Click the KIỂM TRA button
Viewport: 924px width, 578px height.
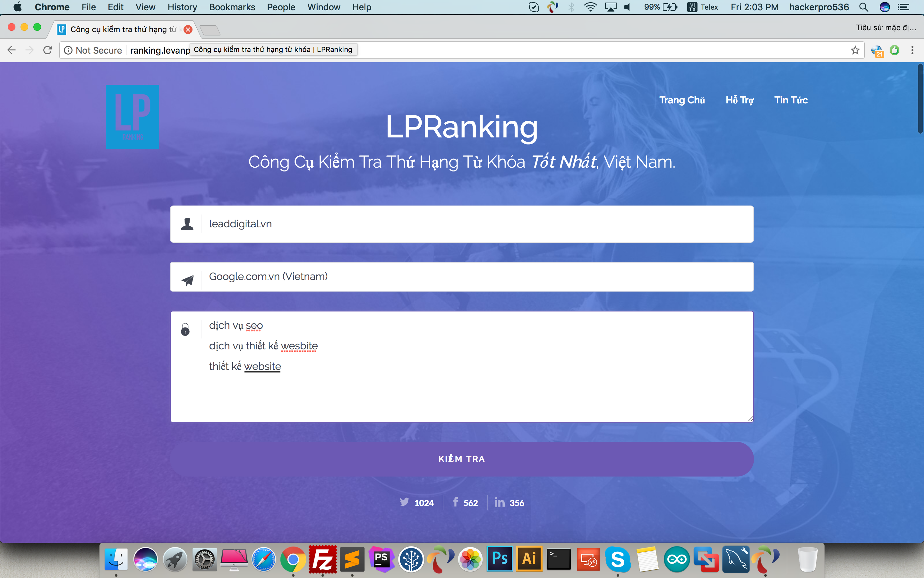462,459
